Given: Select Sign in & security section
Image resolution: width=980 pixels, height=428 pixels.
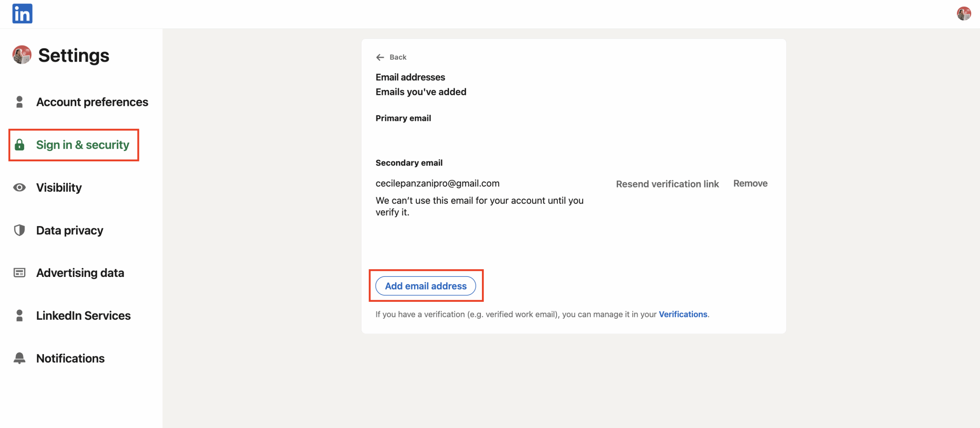Looking at the screenshot, I should (83, 145).
